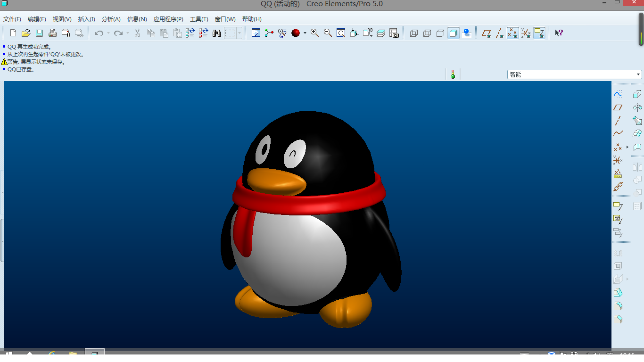Open the Layers icon in toolbar

coord(381,33)
